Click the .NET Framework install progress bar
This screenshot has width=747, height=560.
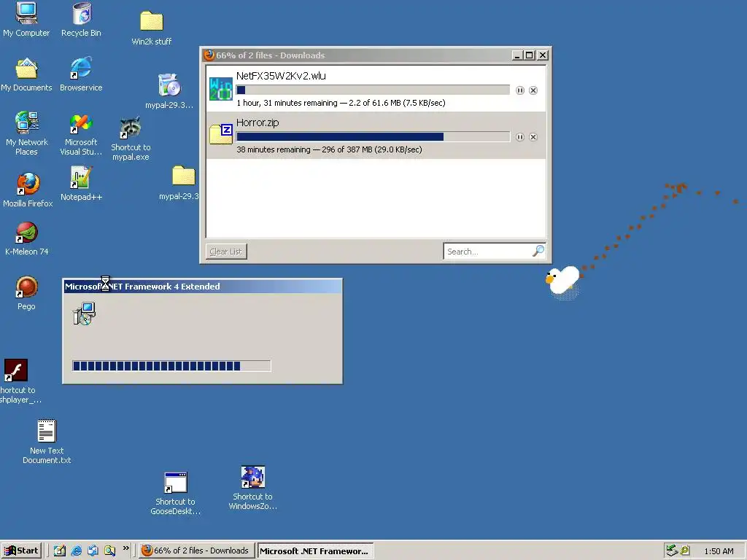pyautogui.click(x=171, y=366)
